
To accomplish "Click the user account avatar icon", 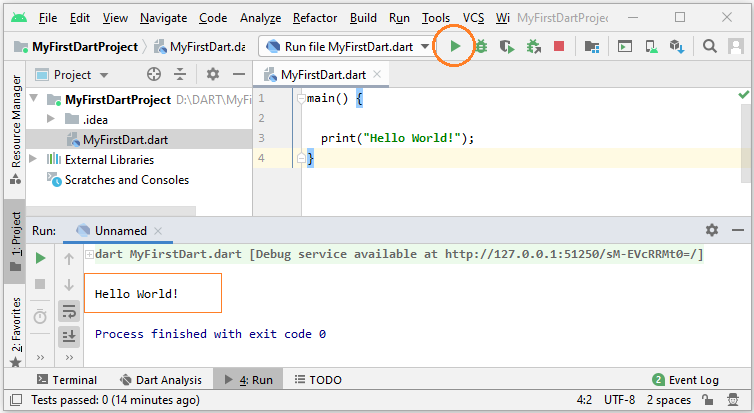I will click(736, 46).
